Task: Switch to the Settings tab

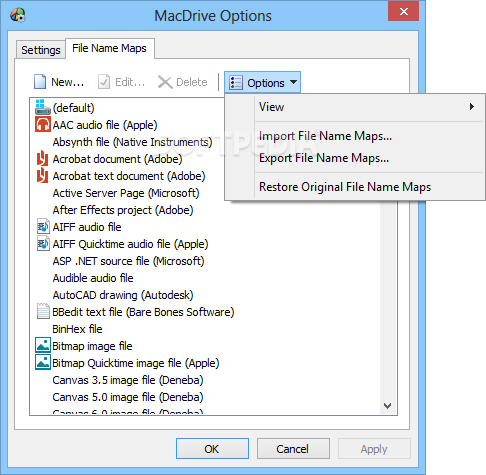Action: [x=41, y=50]
